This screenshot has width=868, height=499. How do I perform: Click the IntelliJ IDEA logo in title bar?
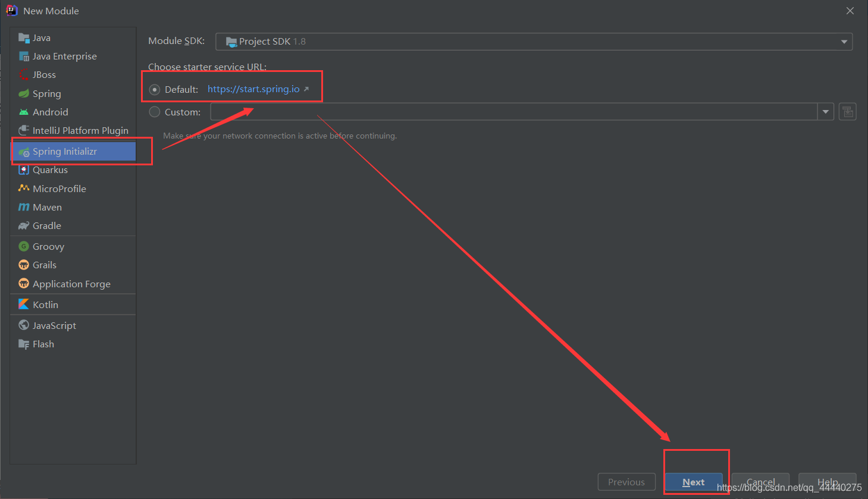click(x=11, y=11)
